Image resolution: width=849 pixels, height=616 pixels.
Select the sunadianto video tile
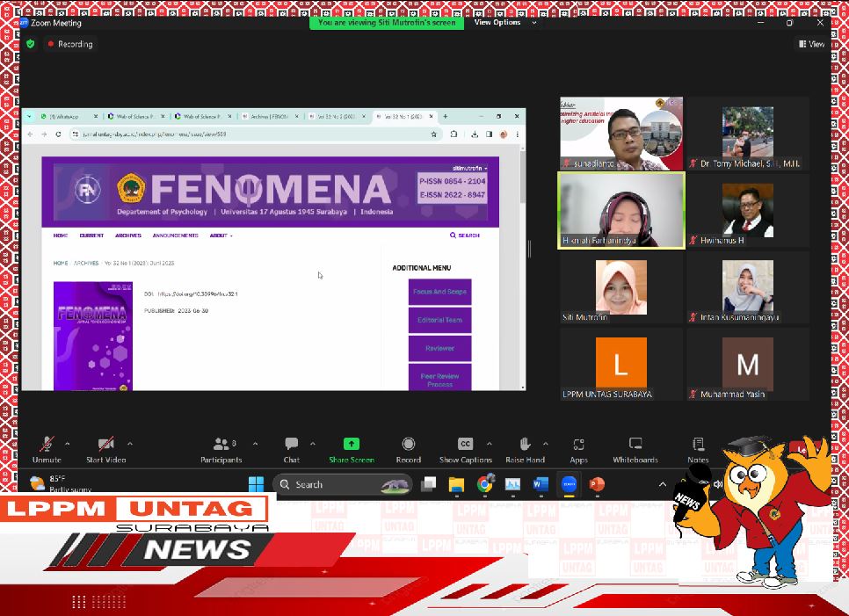pos(621,134)
